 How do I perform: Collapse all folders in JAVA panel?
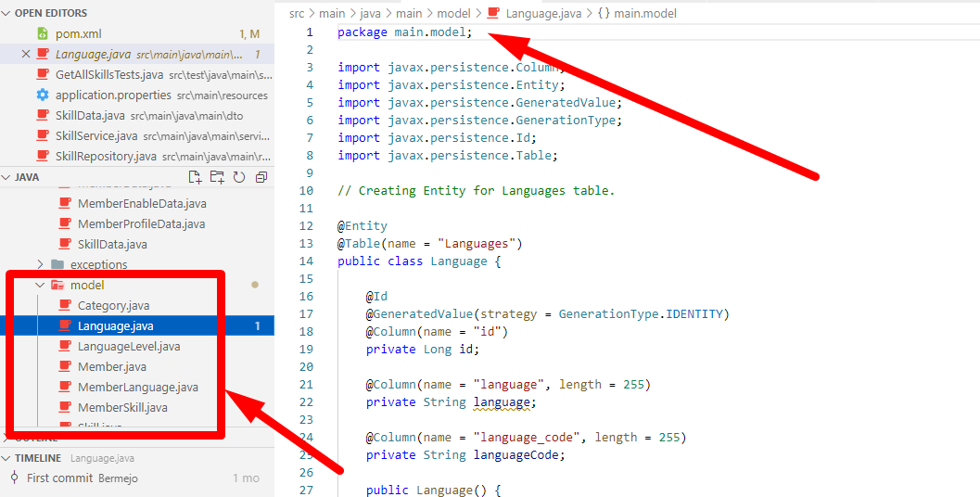click(x=261, y=177)
